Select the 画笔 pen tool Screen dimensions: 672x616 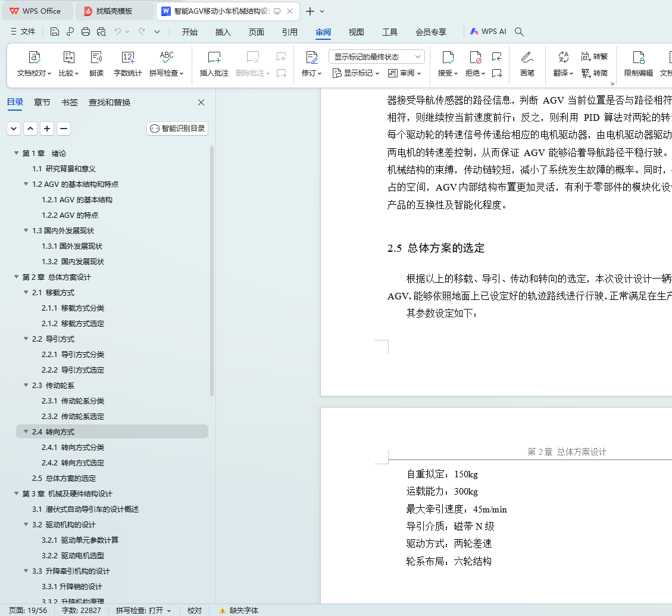(x=527, y=64)
